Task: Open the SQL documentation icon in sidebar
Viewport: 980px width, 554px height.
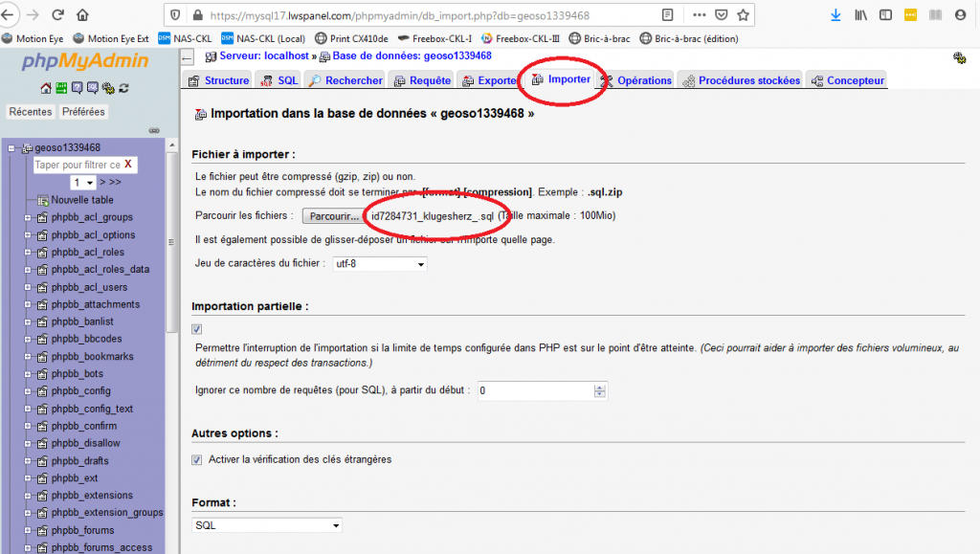Action: click(x=93, y=88)
